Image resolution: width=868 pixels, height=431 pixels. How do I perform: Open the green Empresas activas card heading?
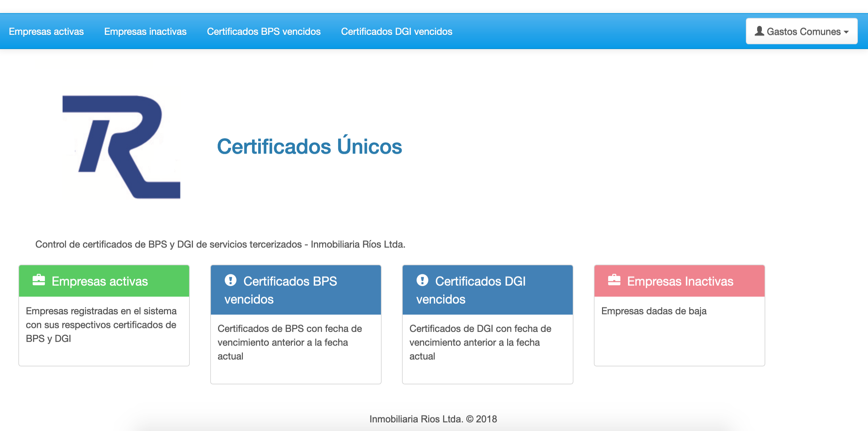tap(100, 281)
